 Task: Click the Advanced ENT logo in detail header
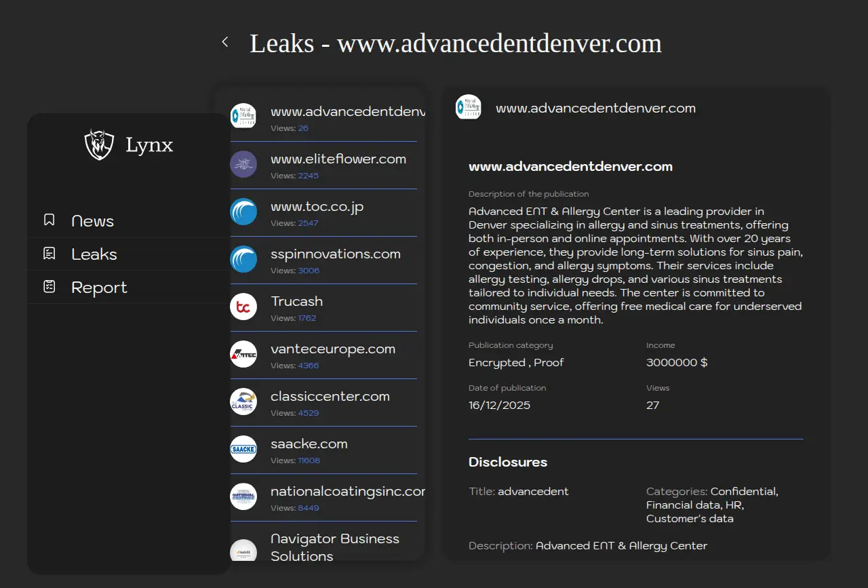pos(469,107)
